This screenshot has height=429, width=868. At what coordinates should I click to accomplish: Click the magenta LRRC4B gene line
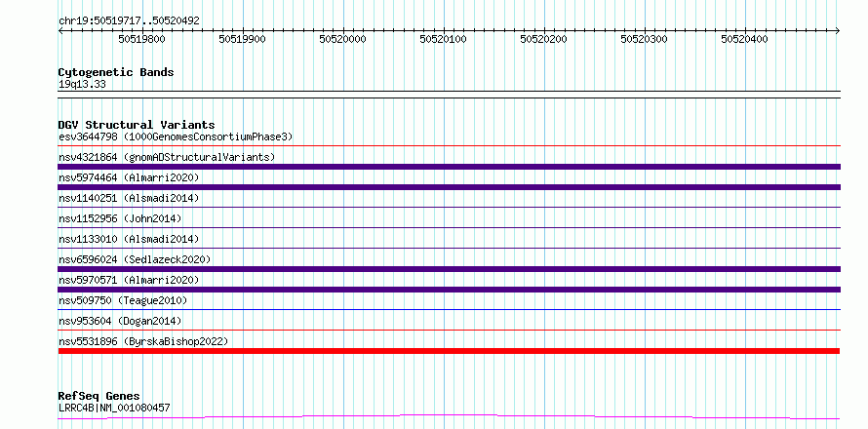(x=449, y=416)
